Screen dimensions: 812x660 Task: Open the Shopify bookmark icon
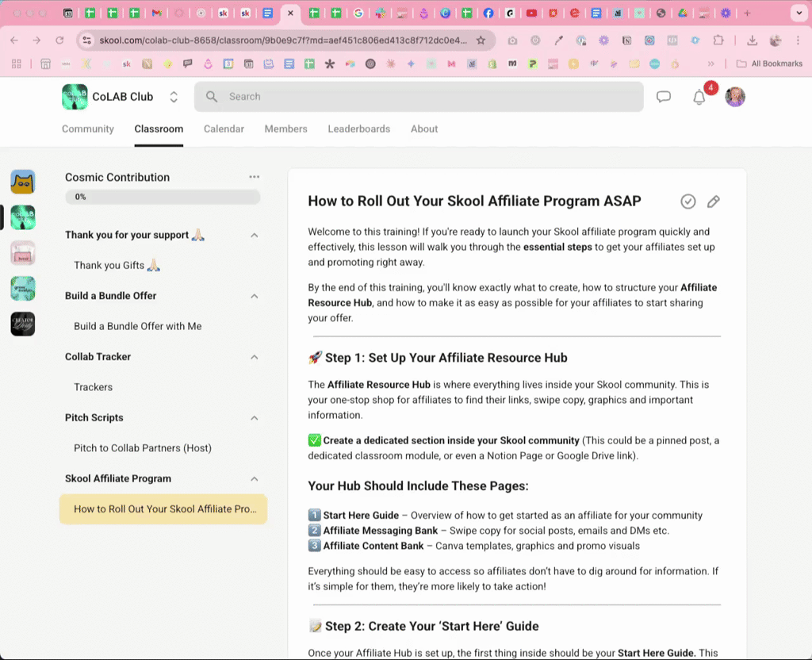click(x=492, y=63)
